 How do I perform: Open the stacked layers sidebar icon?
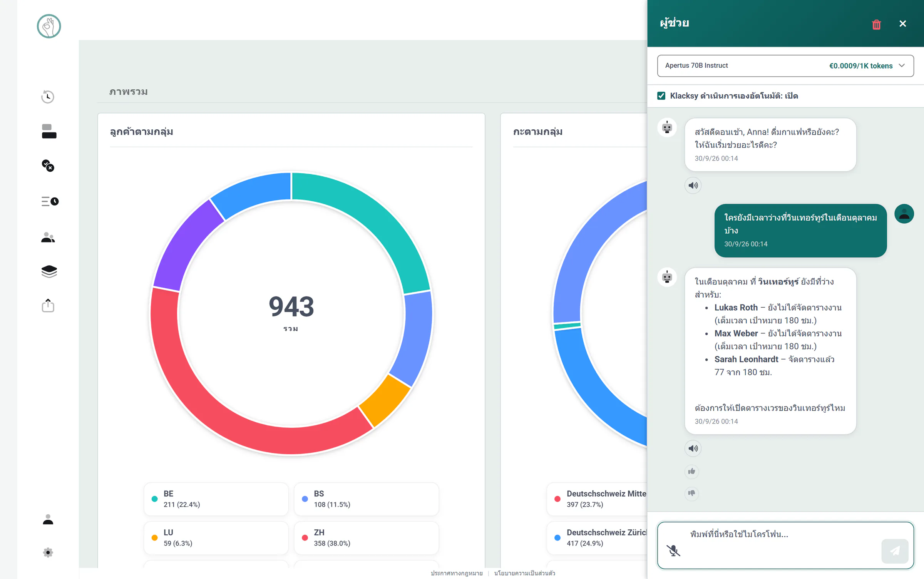(49, 271)
